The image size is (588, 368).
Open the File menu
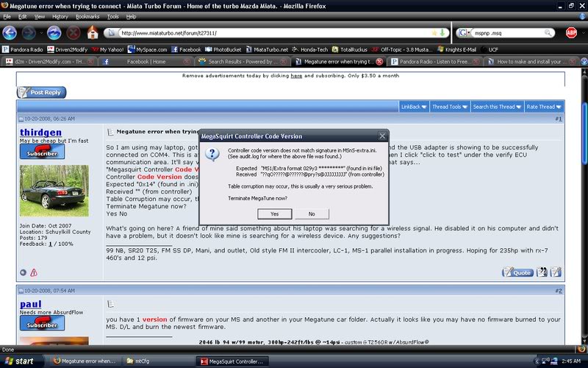(7, 16)
